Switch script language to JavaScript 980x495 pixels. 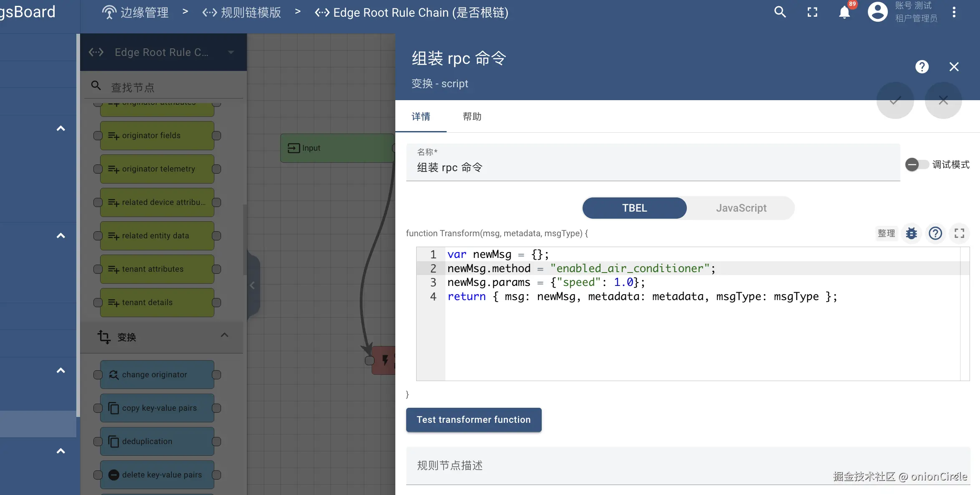[741, 208]
